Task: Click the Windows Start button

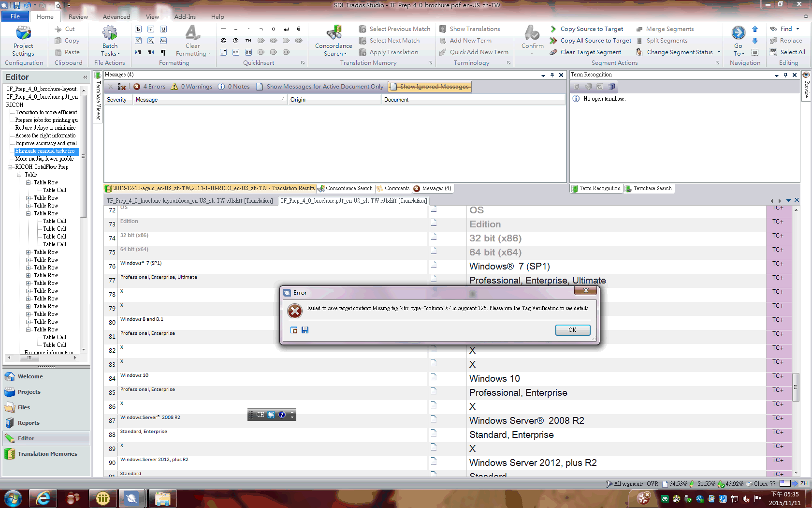Action: click(x=13, y=498)
